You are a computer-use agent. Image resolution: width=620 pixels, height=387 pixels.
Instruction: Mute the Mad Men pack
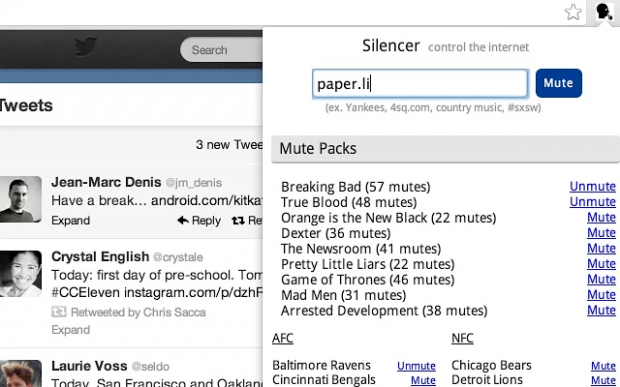[601, 294]
